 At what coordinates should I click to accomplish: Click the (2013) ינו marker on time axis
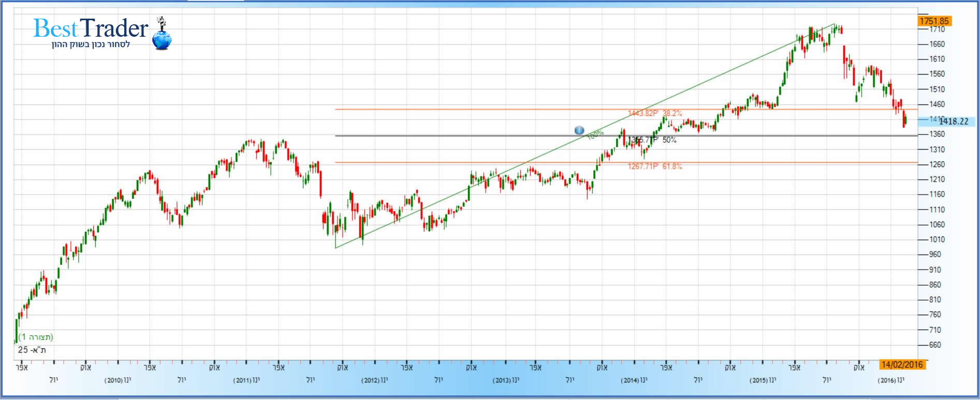(505, 380)
